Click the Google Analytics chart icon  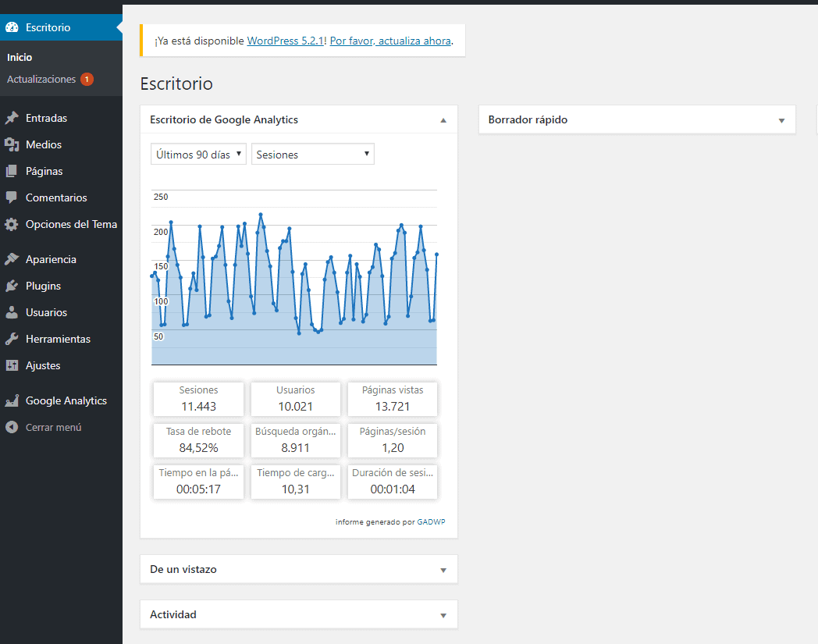[x=12, y=401]
